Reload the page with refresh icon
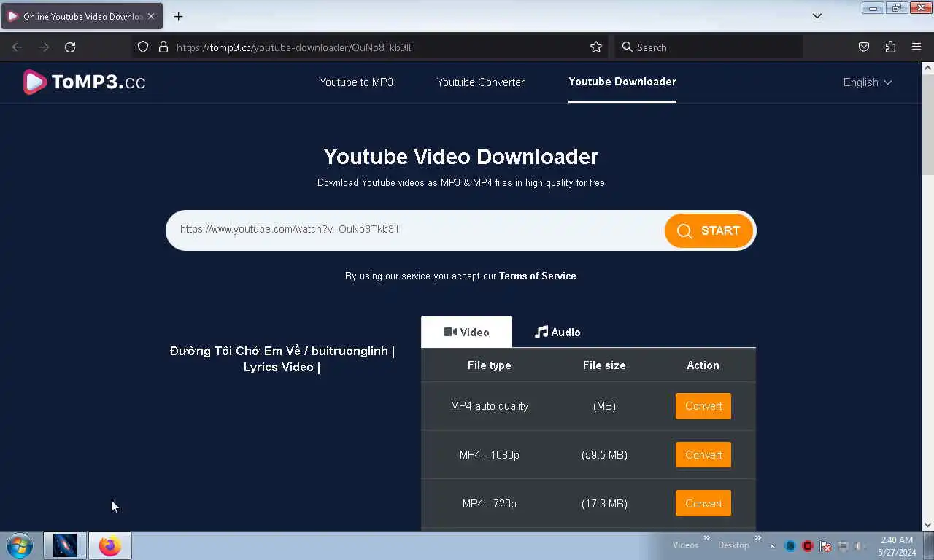 coord(70,47)
